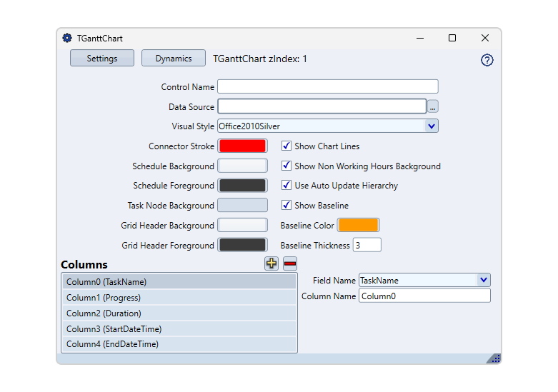558x392 pixels.
Task: Open the Visual Style dropdown
Action: tap(432, 126)
